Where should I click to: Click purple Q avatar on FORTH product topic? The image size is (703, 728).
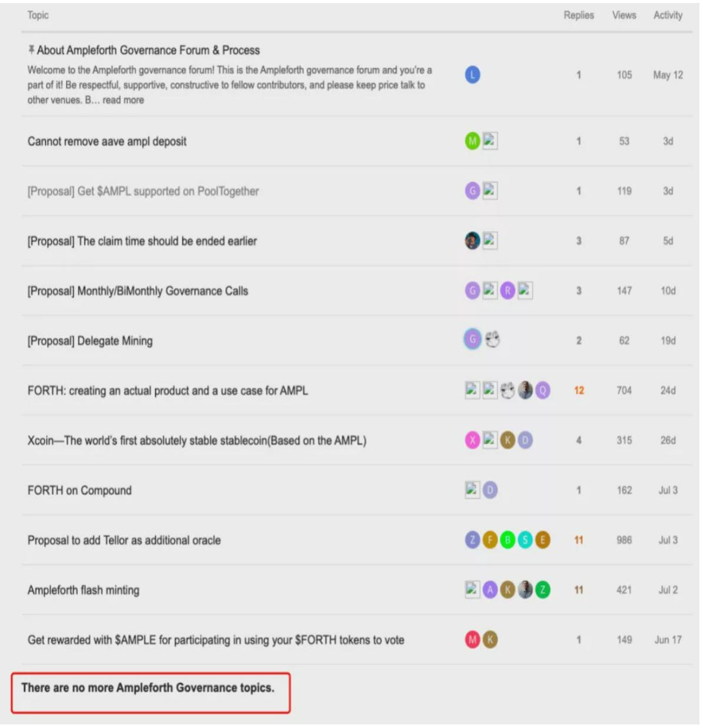[x=543, y=390]
